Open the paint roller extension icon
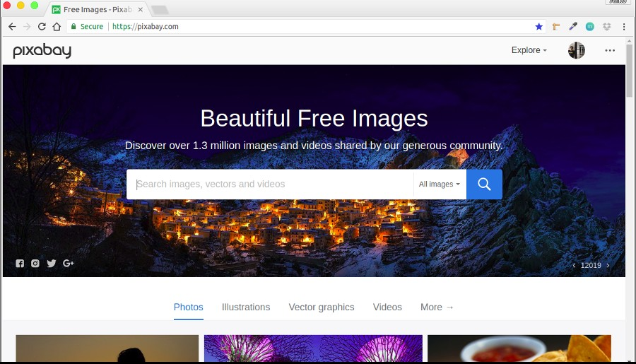Image resolution: width=636 pixels, height=364 pixels. coord(556,27)
